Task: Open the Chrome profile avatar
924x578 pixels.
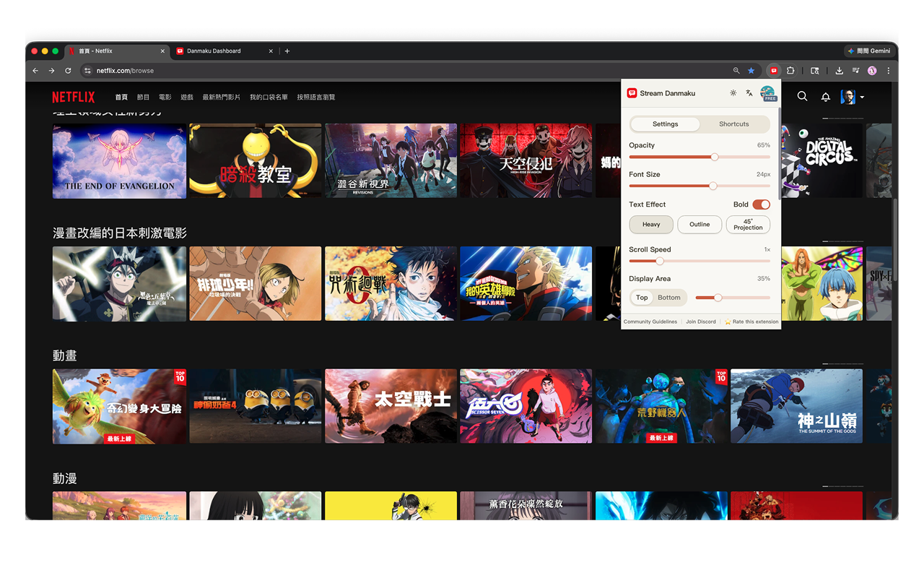Action: tap(872, 71)
